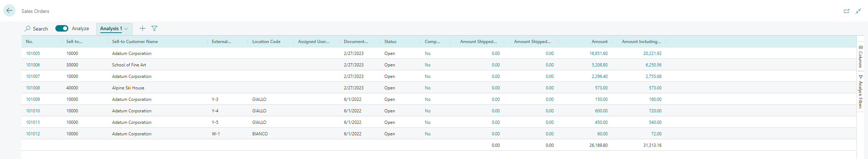Click the Status column header
The image size is (868, 159).
(390, 42)
